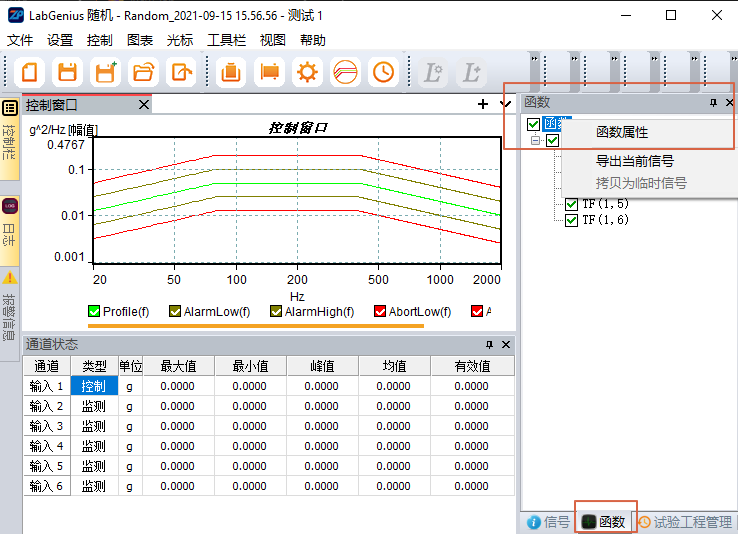Open the 文件 menu
Image resolution: width=738 pixels, height=534 pixels.
tap(20, 40)
